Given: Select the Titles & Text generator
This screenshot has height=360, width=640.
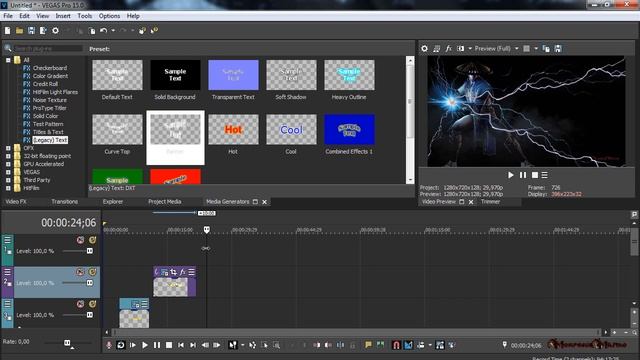Looking at the screenshot, I should pyautogui.click(x=48, y=132).
